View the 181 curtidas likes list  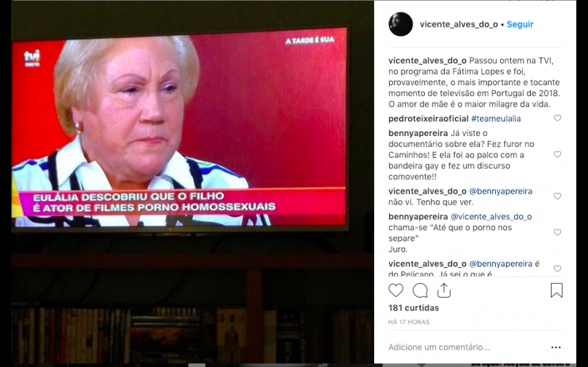tap(413, 308)
